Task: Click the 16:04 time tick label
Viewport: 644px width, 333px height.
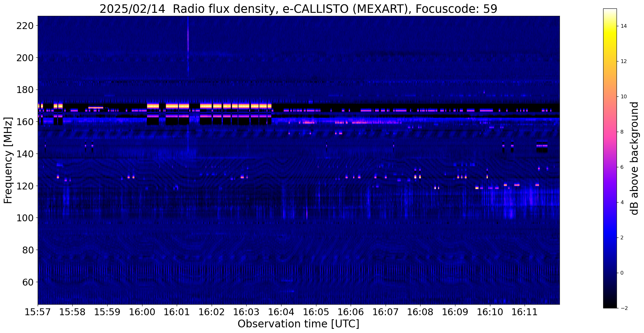Action: click(281, 312)
